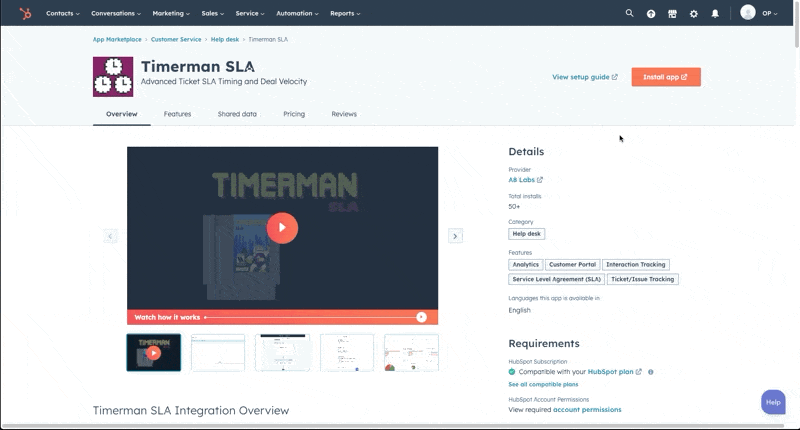Screen dimensions: 800x430
Task: Click the 50+ total installs value
Action: (x=514, y=207)
